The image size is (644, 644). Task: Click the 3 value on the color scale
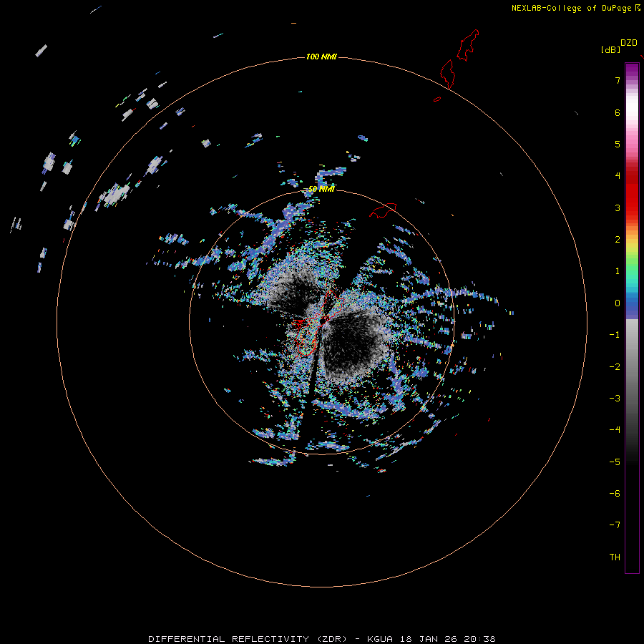point(618,208)
